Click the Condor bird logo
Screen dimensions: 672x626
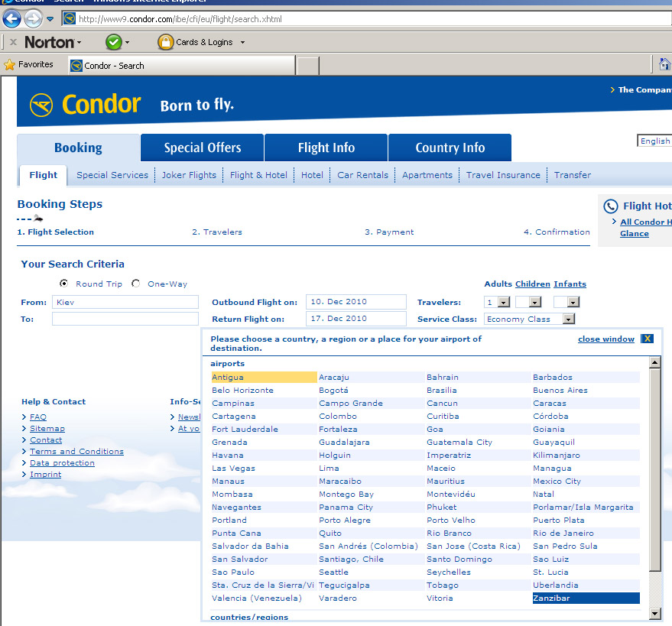[41, 105]
